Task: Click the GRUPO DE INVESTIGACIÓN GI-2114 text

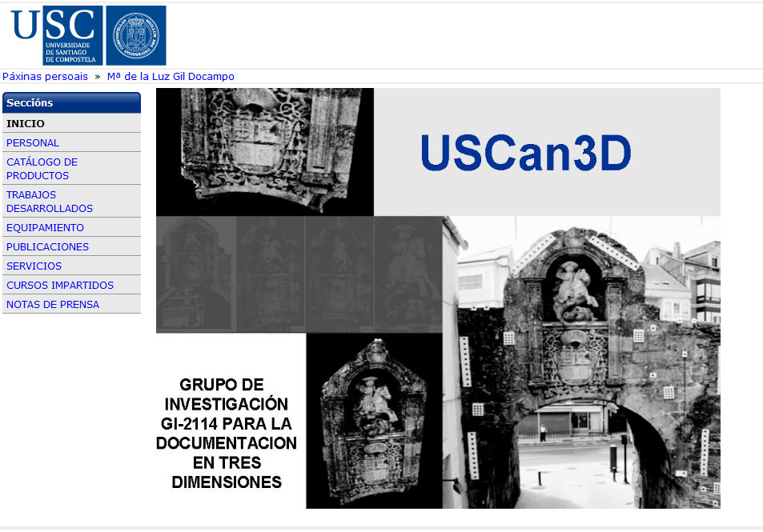Action: [227, 433]
